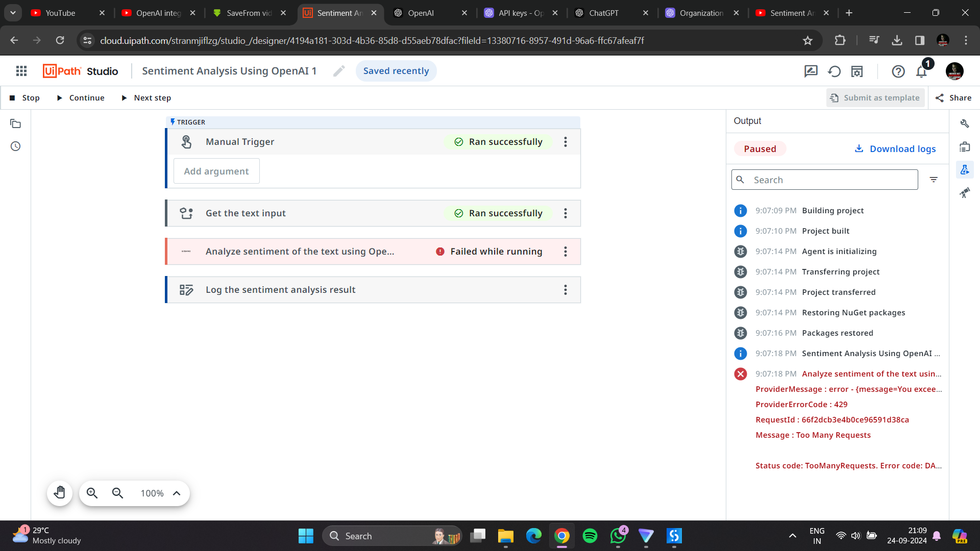Open filter options for output logs

pos(934,180)
